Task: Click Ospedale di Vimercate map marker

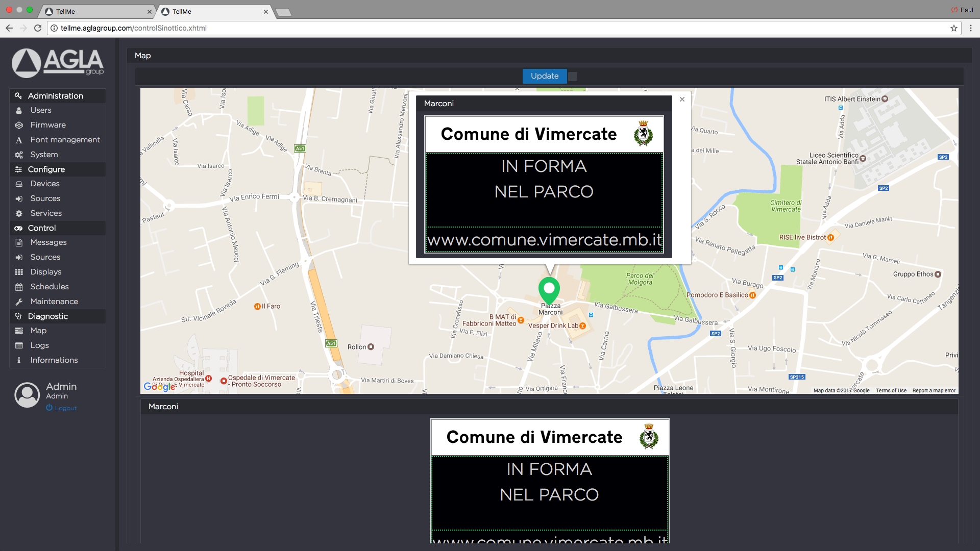Action: [224, 381]
